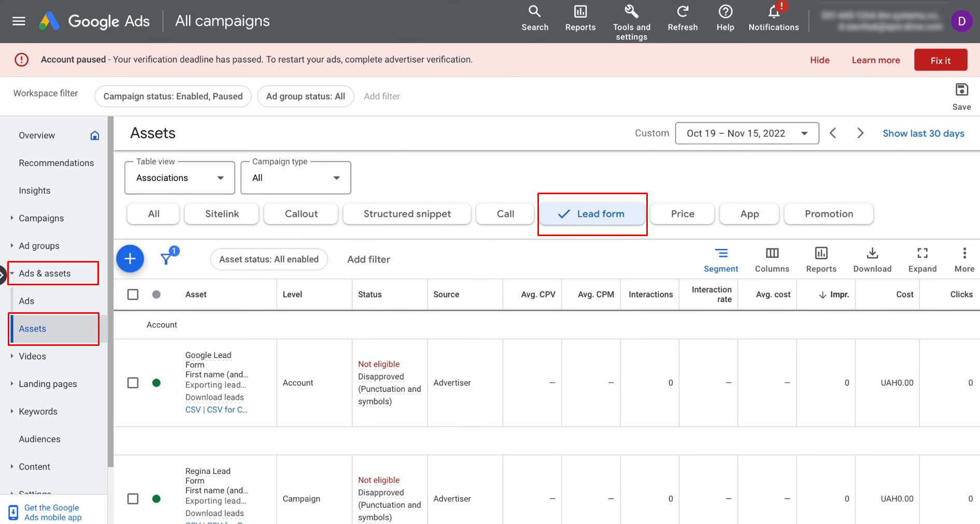Click Asset status All enabled chip
The image size is (980, 524).
click(x=269, y=259)
